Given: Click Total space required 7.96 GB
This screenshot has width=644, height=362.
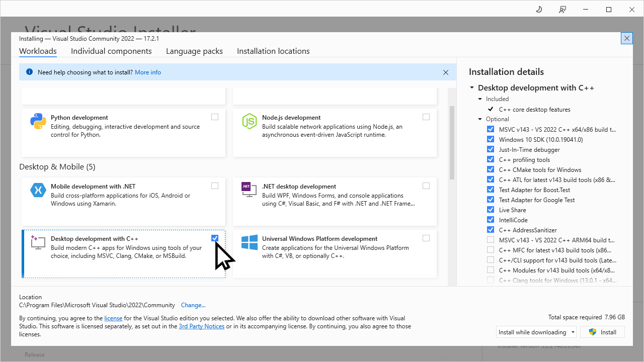Looking at the screenshot, I should click(587, 317).
